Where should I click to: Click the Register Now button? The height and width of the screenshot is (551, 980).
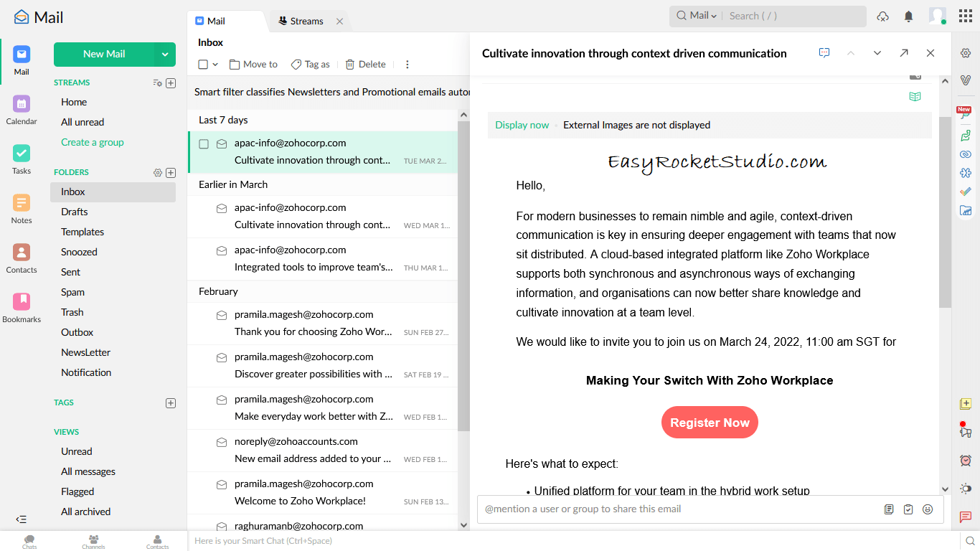coord(710,423)
